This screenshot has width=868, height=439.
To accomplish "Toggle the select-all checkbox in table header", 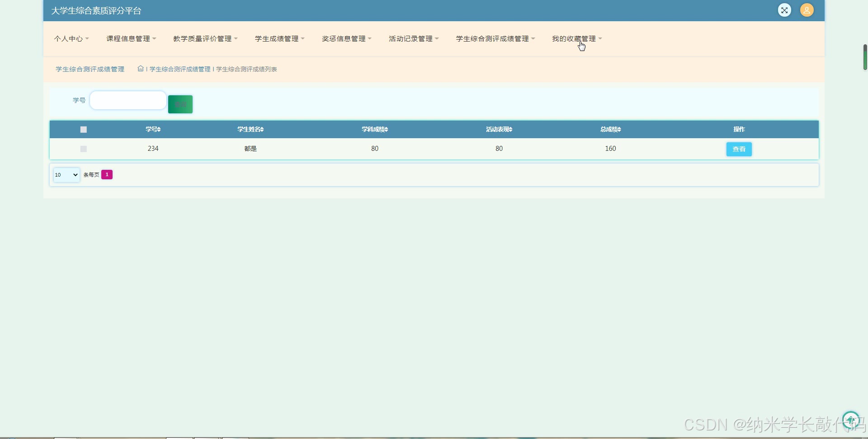I will [83, 130].
